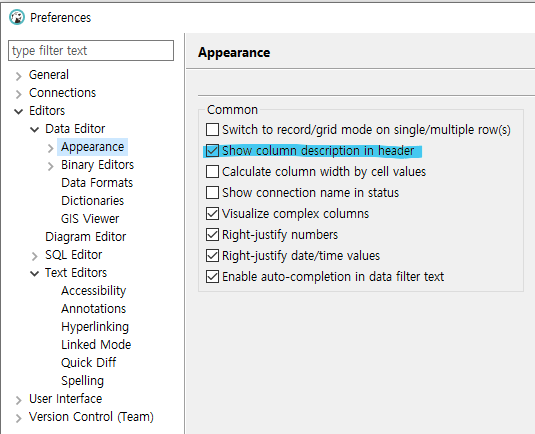Disable auto-completion in data filter text
The width and height of the screenshot is (535, 434).
pyautogui.click(x=212, y=276)
